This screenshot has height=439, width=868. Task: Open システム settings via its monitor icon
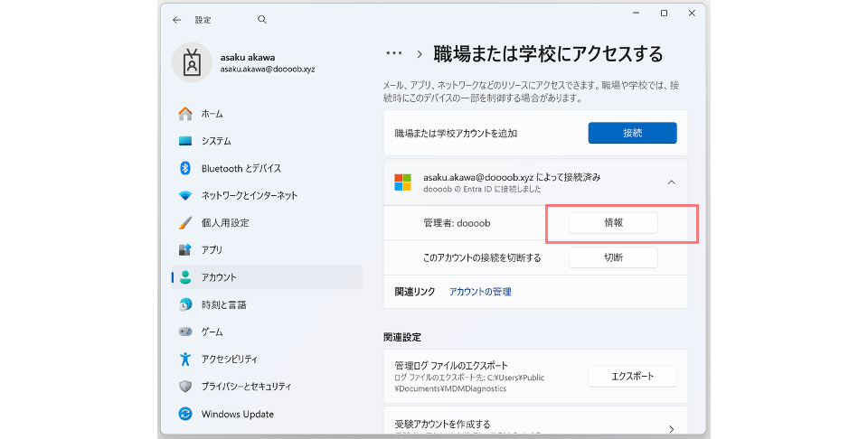pos(185,141)
